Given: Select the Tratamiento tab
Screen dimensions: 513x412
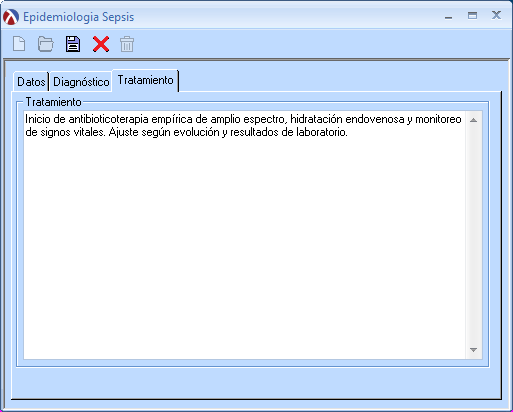Looking at the screenshot, I should [x=145, y=80].
